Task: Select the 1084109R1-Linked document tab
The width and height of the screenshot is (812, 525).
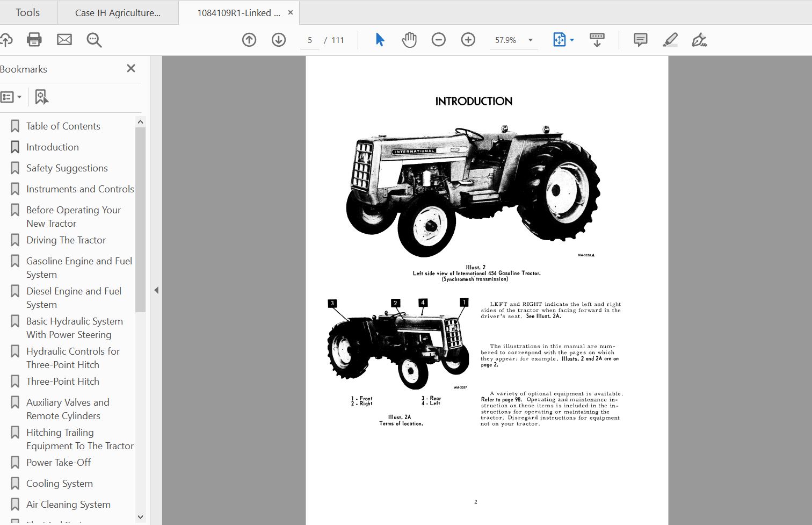Action: (238, 13)
